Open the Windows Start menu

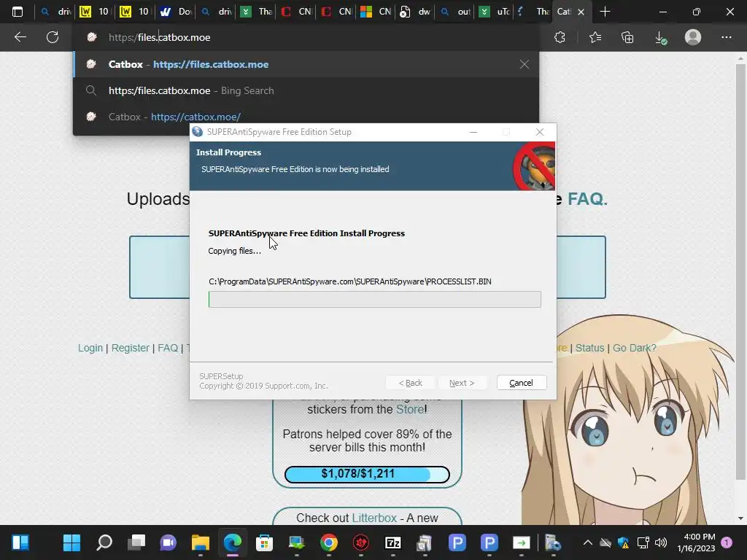(72, 542)
